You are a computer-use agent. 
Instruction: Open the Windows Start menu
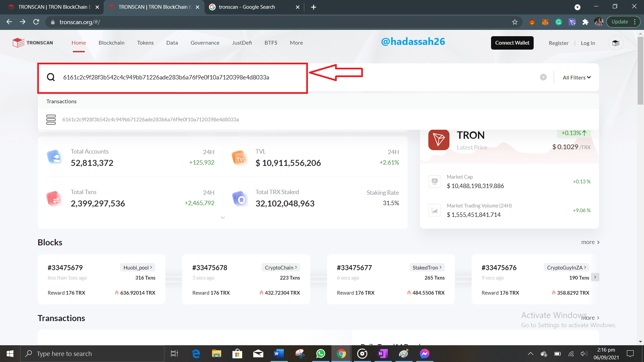pyautogui.click(x=10, y=354)
